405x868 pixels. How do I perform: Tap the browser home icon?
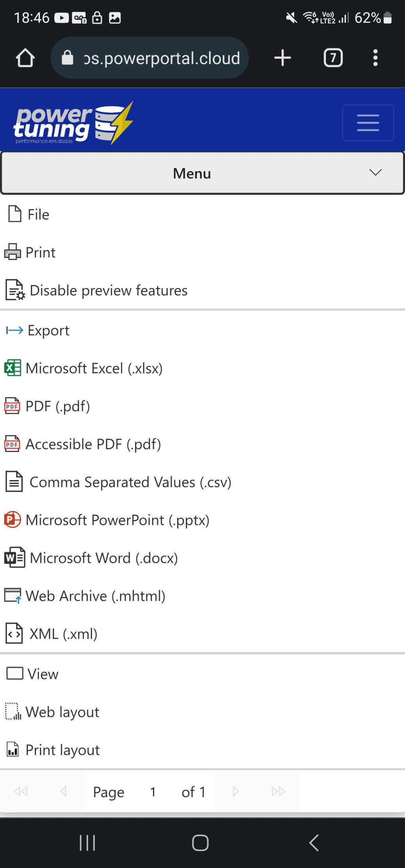(x=25, y=58)
